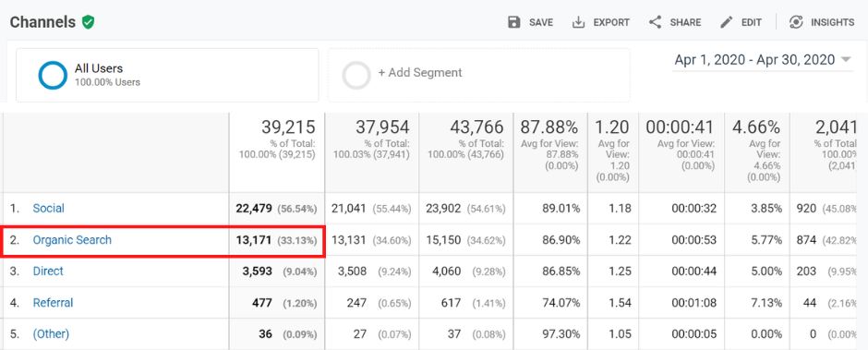Click the green verified shield icon

(88, 22)
